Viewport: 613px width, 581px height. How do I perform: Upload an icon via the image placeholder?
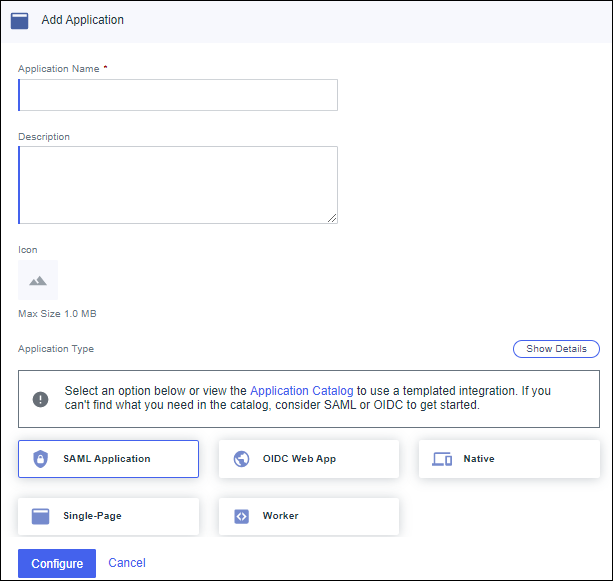pos(38,280)
